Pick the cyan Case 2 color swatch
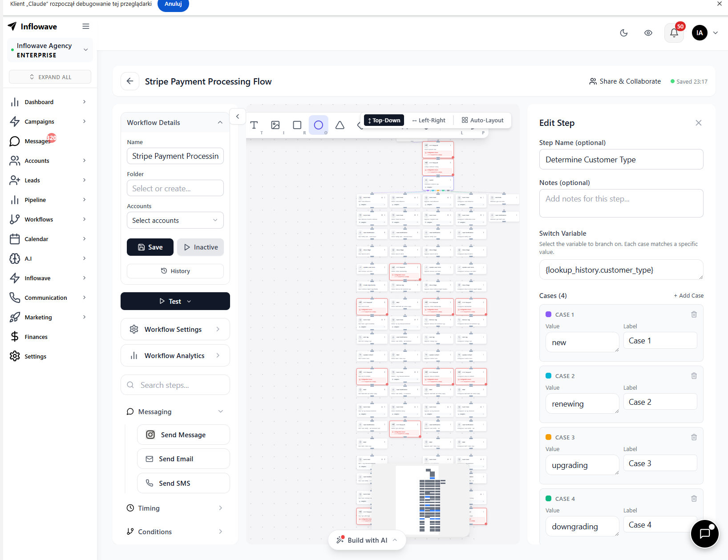Screen dimensions: 728x560 click(548, 376)
